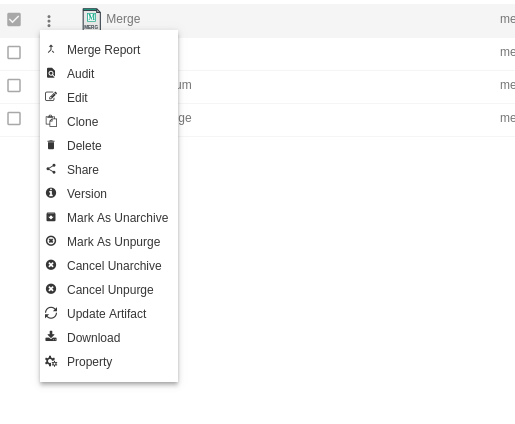
Task: Uncheck the selected Merge row checkbox
Action: click(14, 19)
